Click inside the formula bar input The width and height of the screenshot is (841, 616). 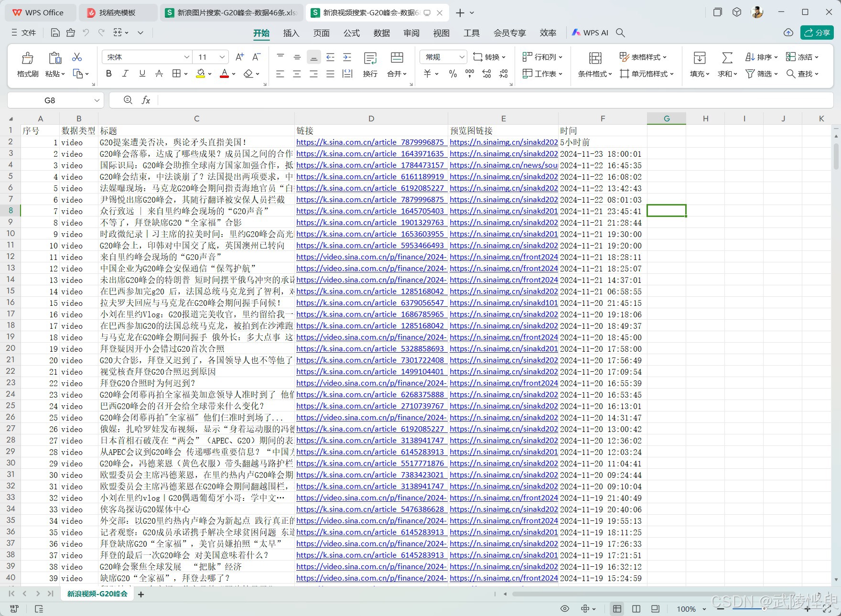(x=495, y=100)
